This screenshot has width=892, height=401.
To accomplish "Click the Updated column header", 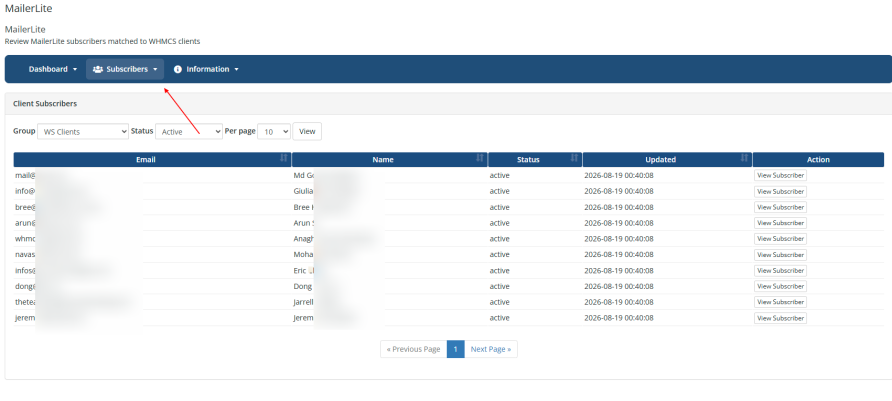I will click(x=667, y=159).
